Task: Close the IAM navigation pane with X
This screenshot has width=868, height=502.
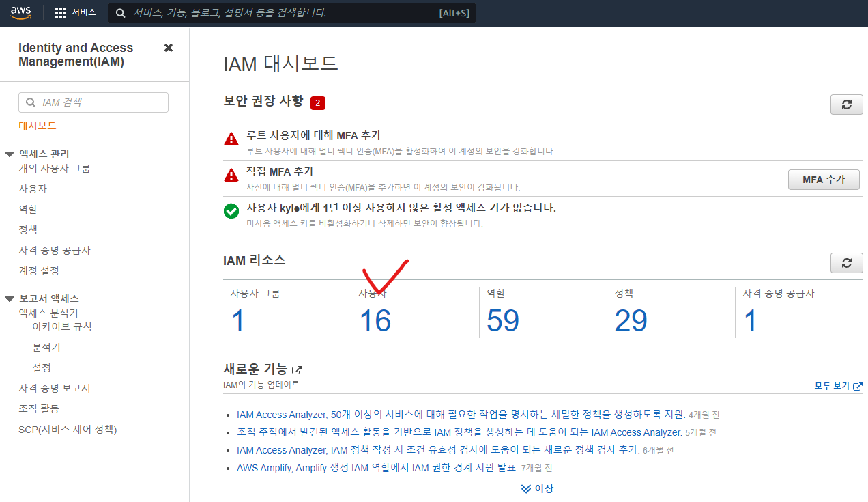Action: pos(169,48)
